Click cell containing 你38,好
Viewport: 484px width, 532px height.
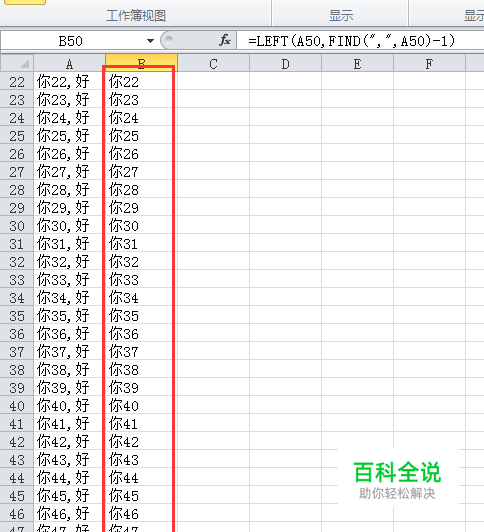coord(69,369)
